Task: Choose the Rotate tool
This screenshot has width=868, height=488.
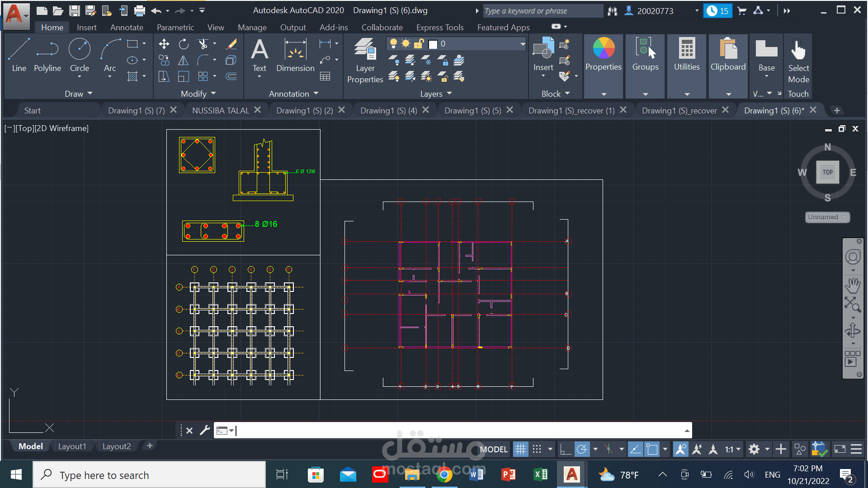Action: 184,44
